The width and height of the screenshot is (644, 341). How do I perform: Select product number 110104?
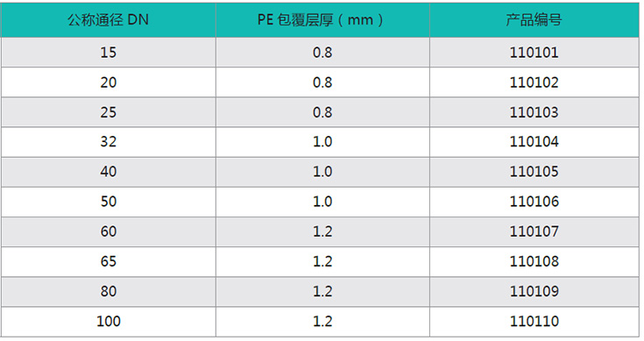534,142
